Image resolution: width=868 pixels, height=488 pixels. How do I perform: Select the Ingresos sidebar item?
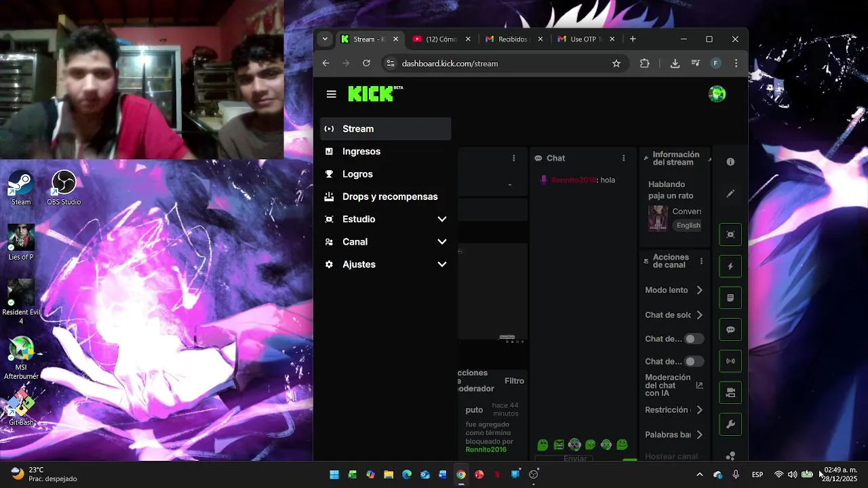[385, 151]
